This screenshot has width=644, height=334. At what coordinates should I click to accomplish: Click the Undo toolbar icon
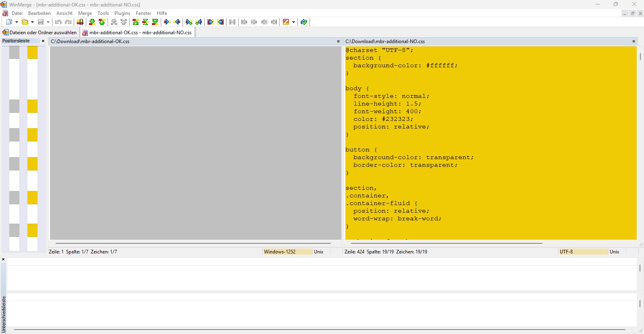pyautogui.click(x=58, y=22)
